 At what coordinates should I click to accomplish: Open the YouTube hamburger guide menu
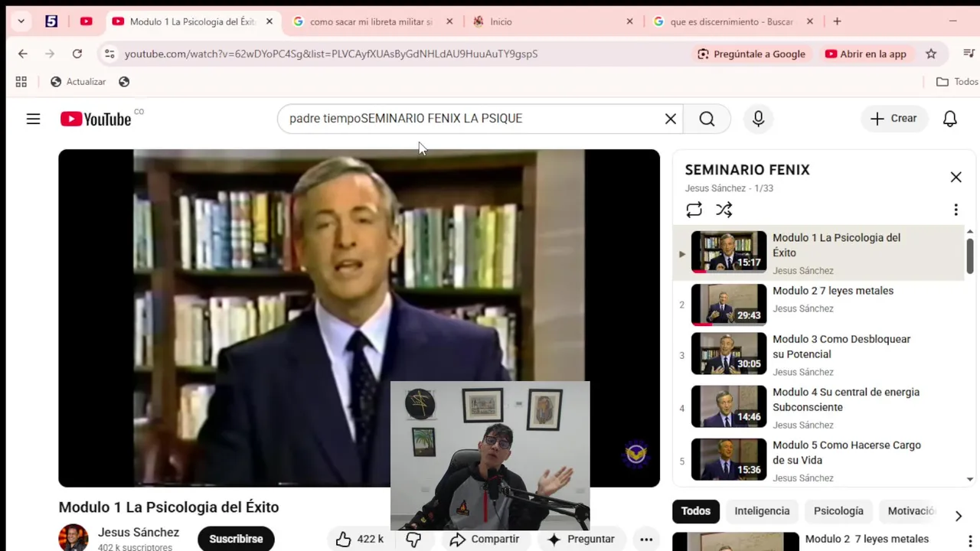click(33, 119)
